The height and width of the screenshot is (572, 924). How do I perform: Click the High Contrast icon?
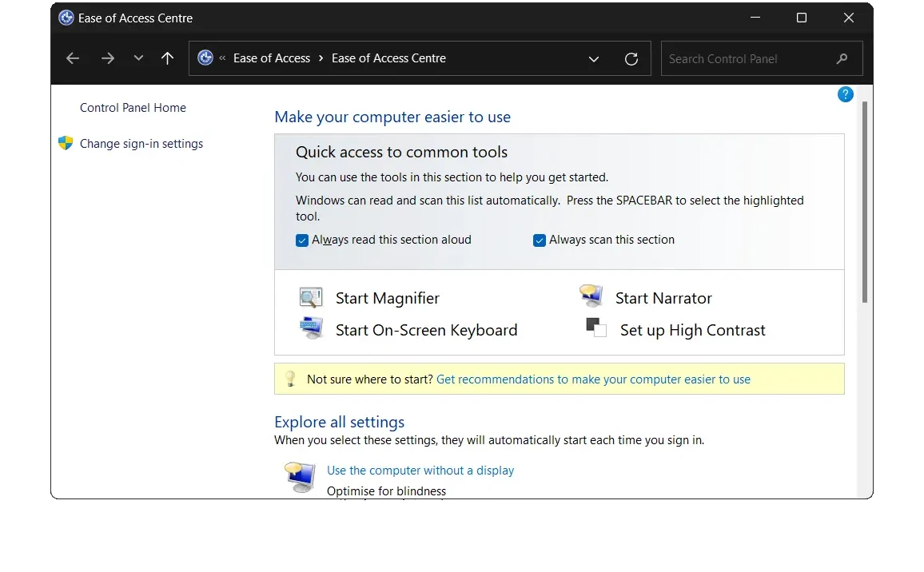coord(596,327)
